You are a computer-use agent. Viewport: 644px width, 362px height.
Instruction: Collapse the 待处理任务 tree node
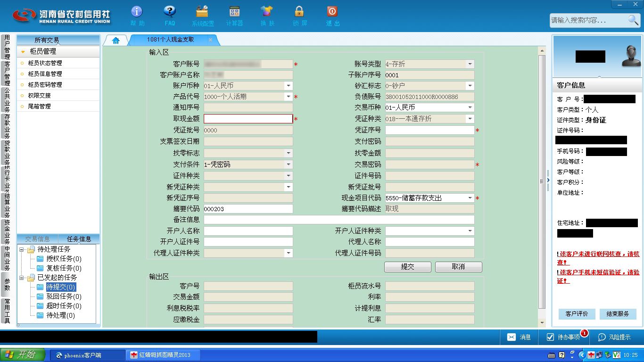pos(22,249)
